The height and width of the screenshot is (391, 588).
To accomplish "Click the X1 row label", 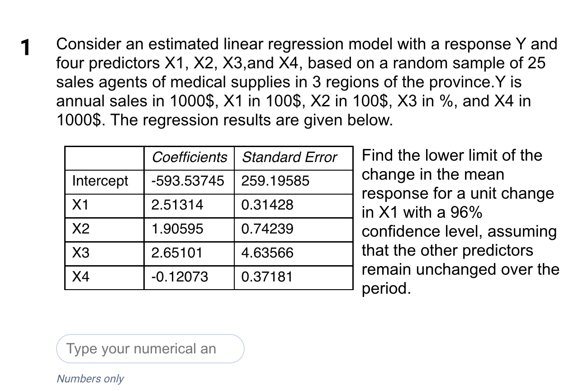I will [x=80, y=205].
